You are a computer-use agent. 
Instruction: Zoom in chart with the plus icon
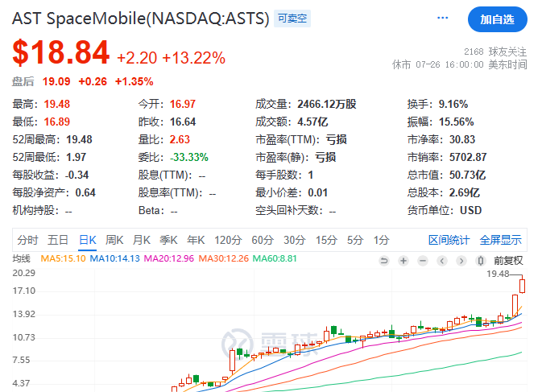point(403,261)
